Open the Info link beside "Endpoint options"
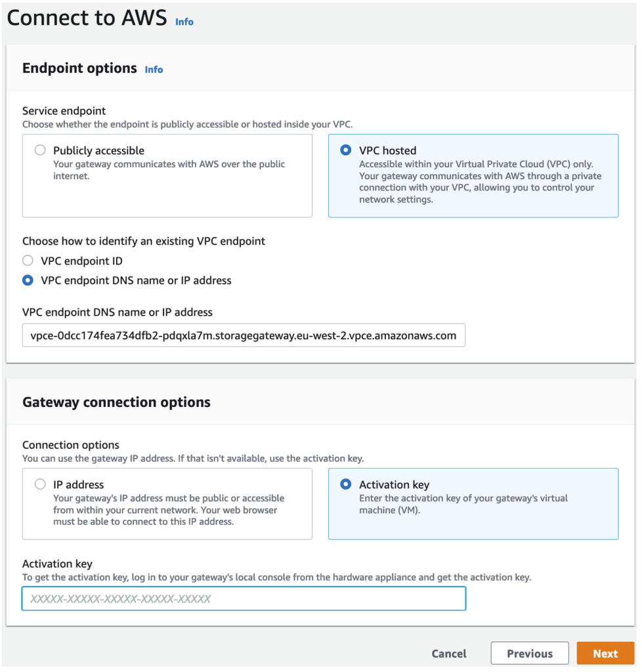Screen dimensions: 642x672 153,69
